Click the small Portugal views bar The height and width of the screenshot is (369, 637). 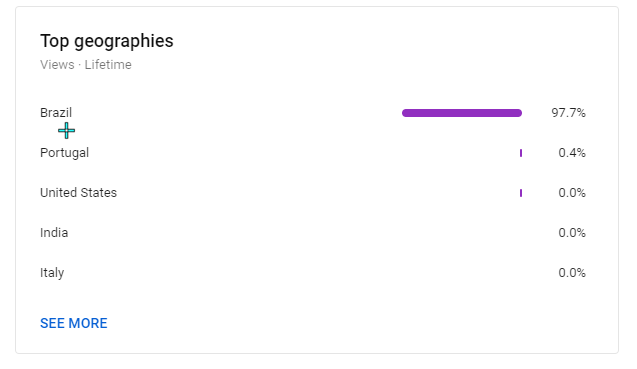521,153
